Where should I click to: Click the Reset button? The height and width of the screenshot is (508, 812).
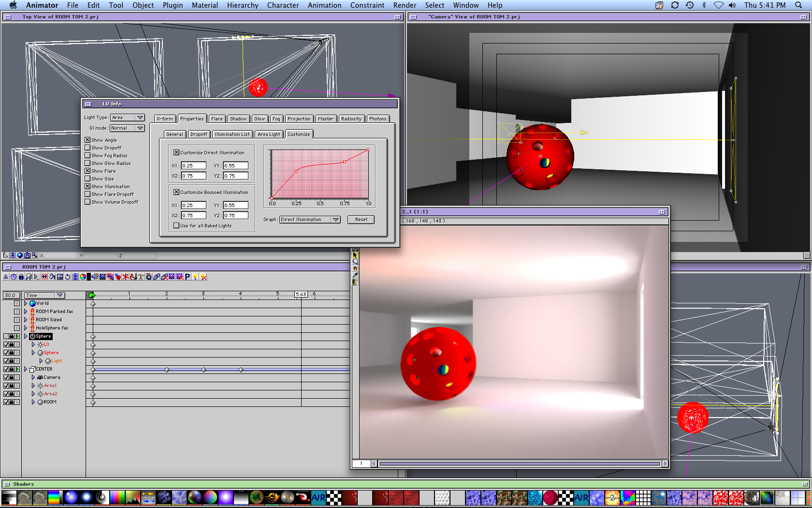[x=361, y=220]
